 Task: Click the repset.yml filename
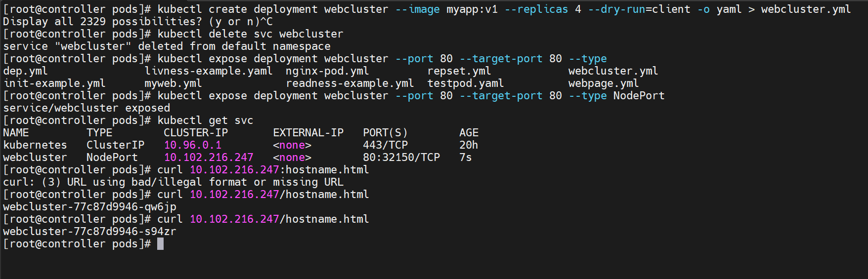click(459, 71)
